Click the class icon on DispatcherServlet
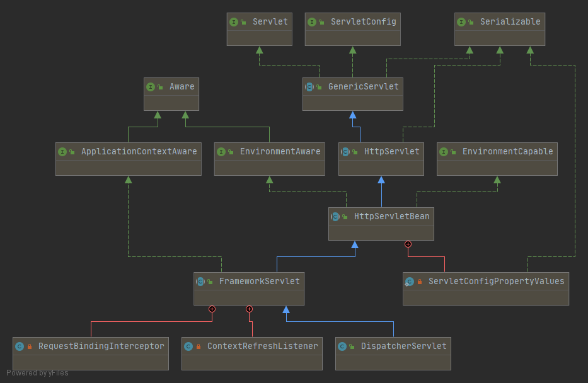This screenshot has height=383, width=588. coord(342,346)
